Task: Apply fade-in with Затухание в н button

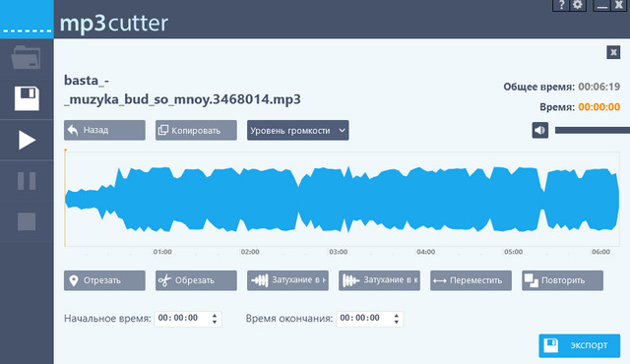Action: coord(287,280)
